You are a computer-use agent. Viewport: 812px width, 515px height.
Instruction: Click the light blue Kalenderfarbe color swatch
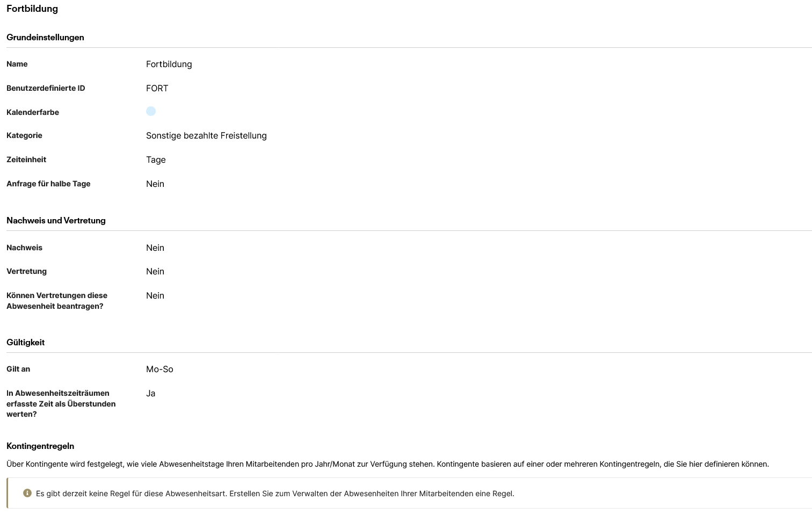click(151, 111)
